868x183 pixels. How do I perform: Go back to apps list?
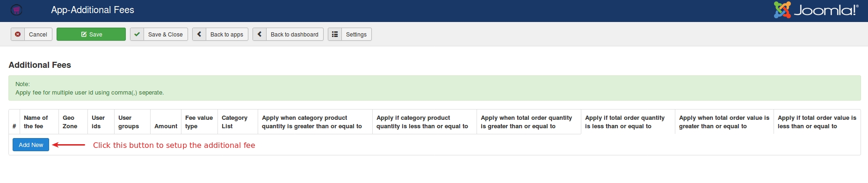coord(220,34)
